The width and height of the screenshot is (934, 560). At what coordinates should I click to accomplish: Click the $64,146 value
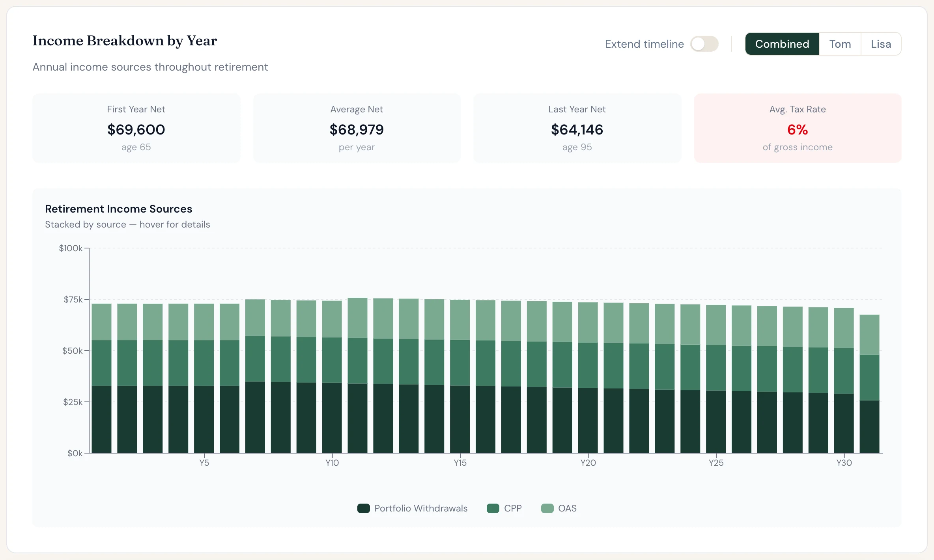577,130
